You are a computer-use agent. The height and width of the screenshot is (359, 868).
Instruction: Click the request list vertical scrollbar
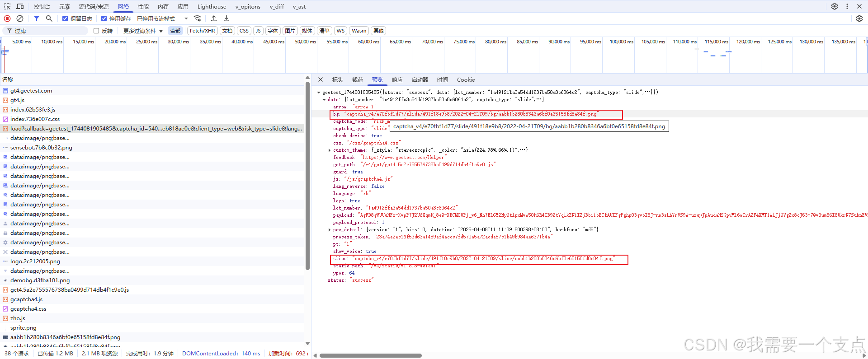pos(307,176)
